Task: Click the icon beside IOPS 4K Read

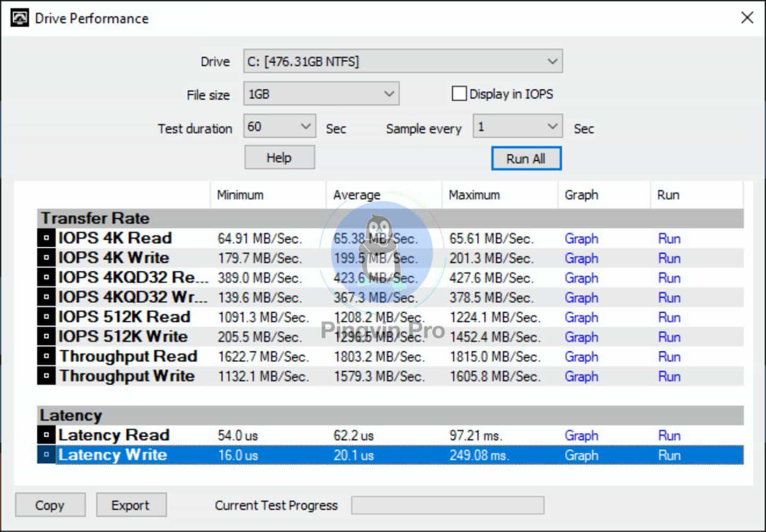Action: (46, 238)
